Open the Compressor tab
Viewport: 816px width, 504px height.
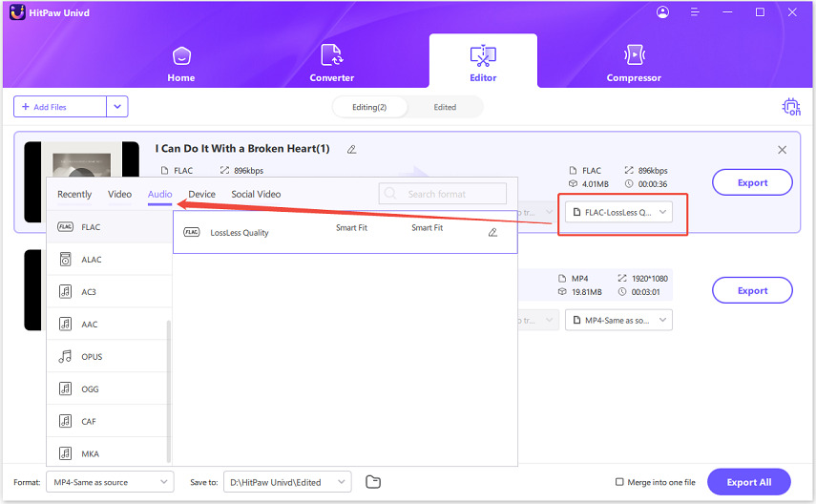click(634, 64)
